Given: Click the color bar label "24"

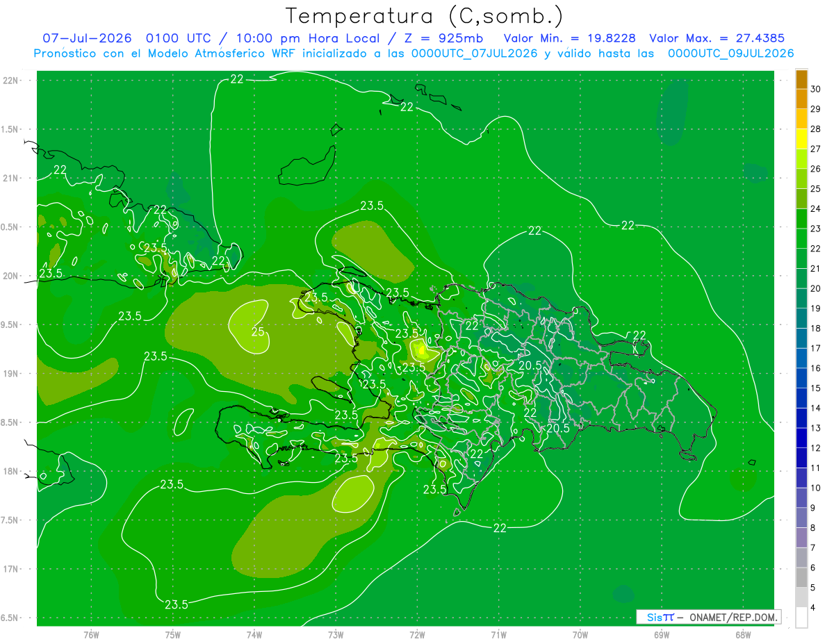Looking at the screenshot, I should pyautogui.click(x=816, y=208).
